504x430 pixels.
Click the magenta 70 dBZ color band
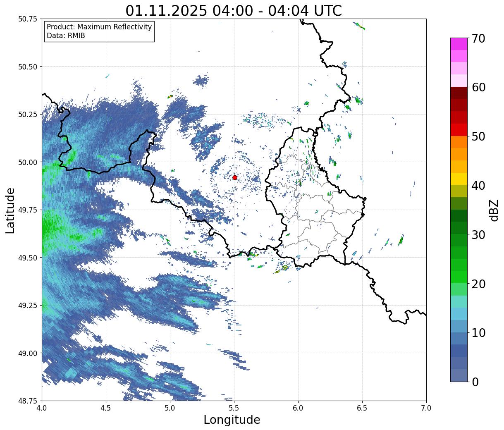459,44
